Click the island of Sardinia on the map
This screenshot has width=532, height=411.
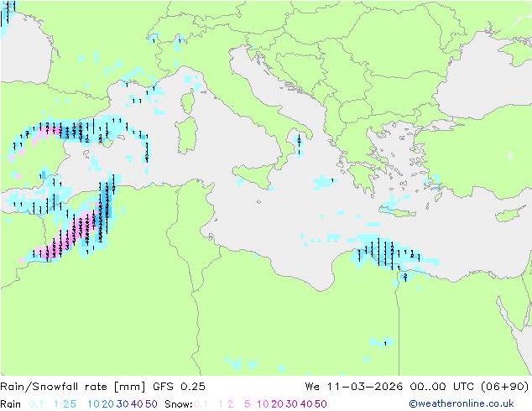(x=186, y=136)
